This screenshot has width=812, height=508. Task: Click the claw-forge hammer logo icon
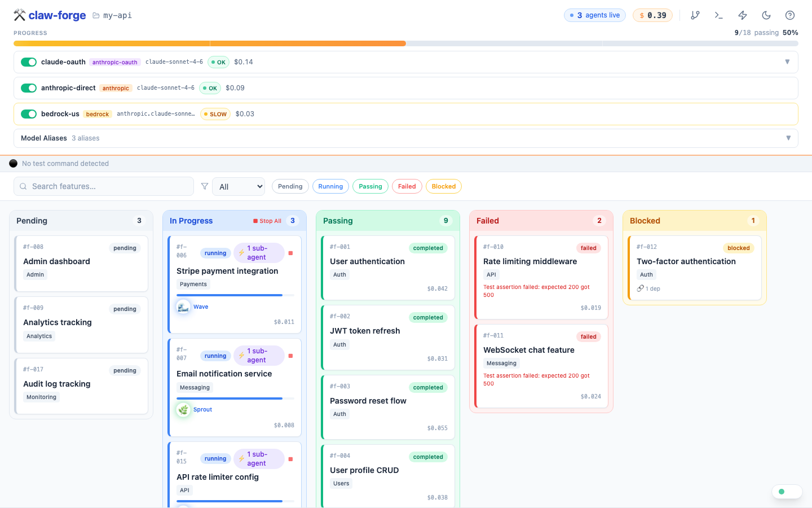tap(20, 15)
